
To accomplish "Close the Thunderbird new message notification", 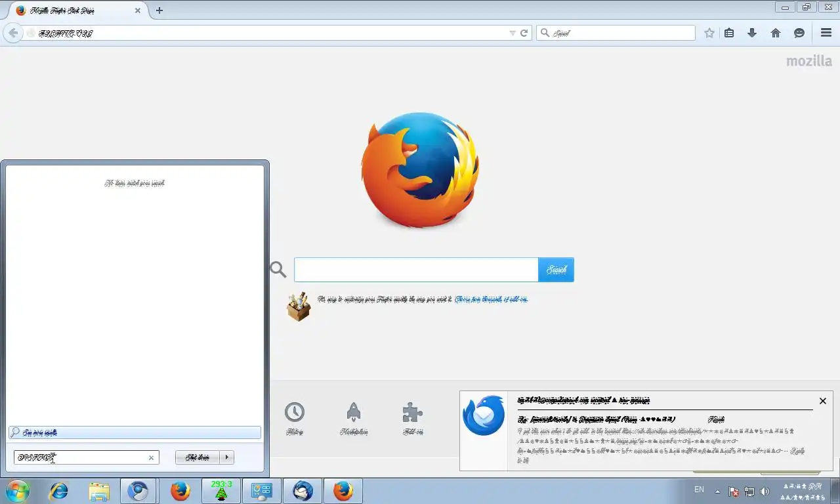I will tap(823, 401).
